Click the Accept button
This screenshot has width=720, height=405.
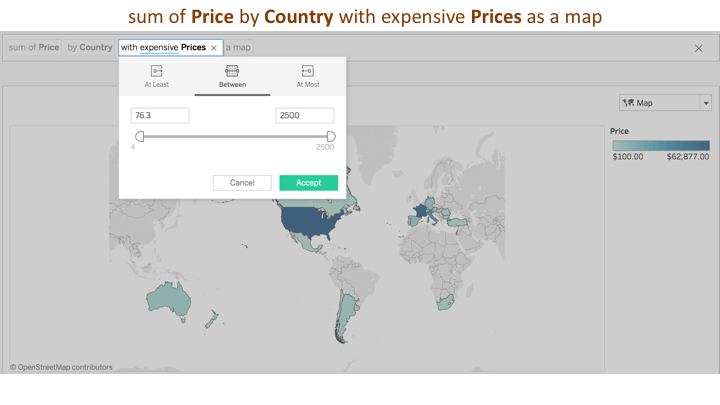click(309, 183)
